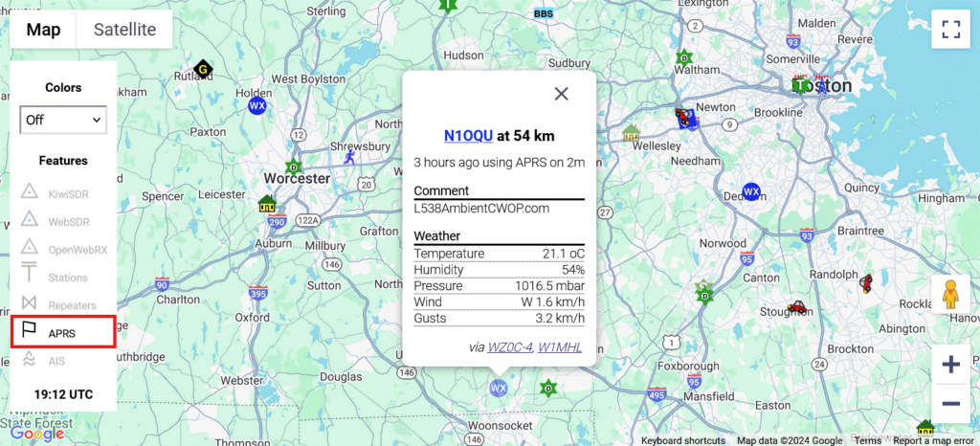980x446 pixels.
Task: Switch to the Map view tab
Action: [43, 30]
